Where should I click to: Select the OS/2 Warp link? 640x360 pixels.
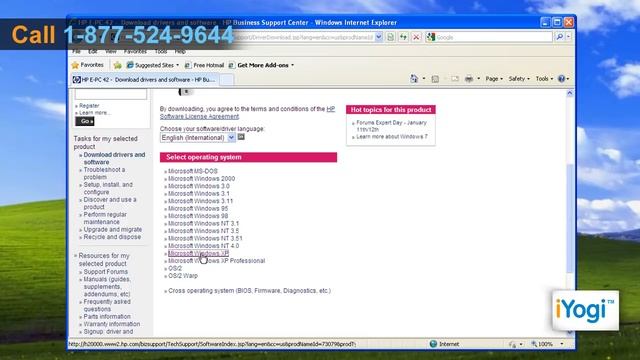[183, 276]
